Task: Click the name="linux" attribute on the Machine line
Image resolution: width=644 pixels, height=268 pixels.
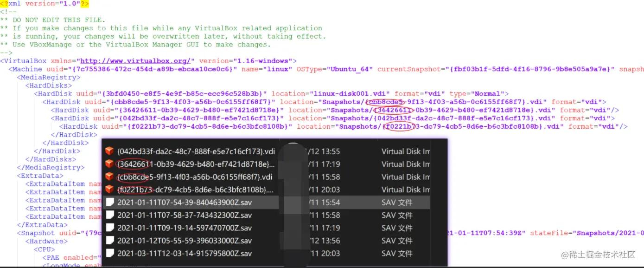Action: point(267,69)
